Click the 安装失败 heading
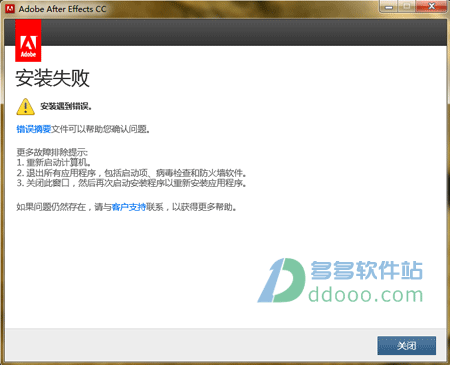The image size is (450, 365). [x=53, y=78]
